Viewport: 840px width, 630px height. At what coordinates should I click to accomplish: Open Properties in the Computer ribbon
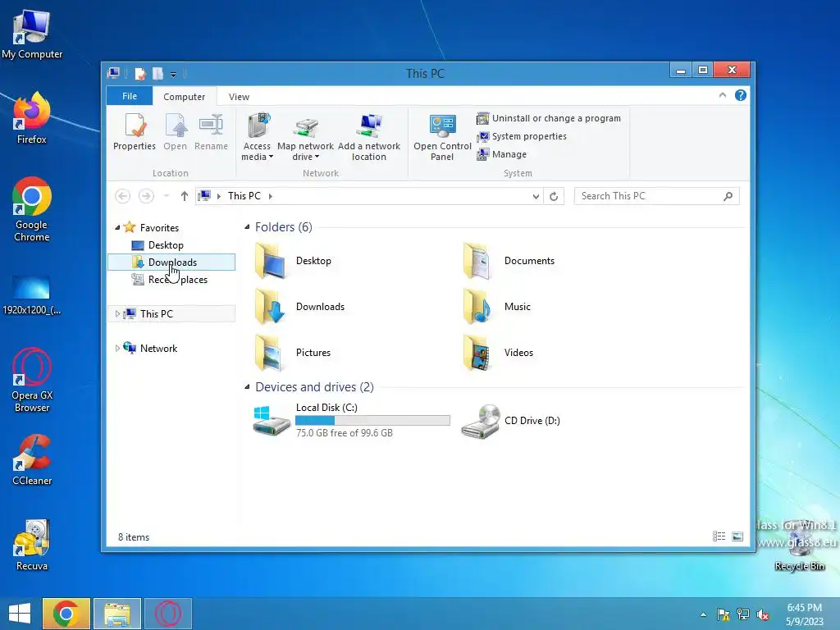(x=135, y=132)
